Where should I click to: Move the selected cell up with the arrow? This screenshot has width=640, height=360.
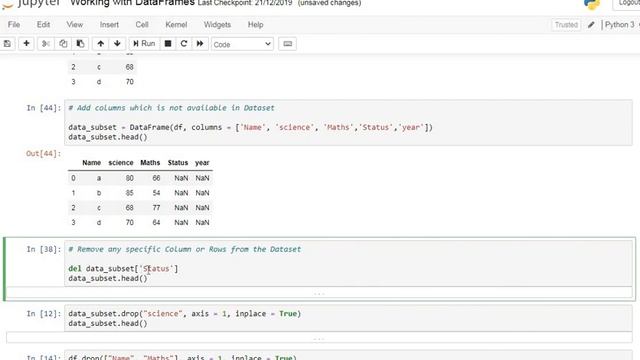click(100, 44)
